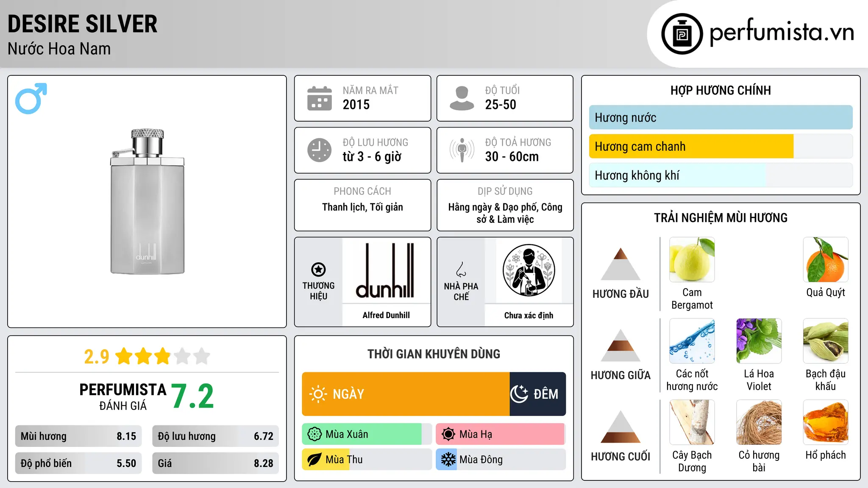Image resolution: width=868 pixels, height=488 pixels.
Task: Select the pyramid icon above HƯƠNG CUỐI
Action: point(621,427)
